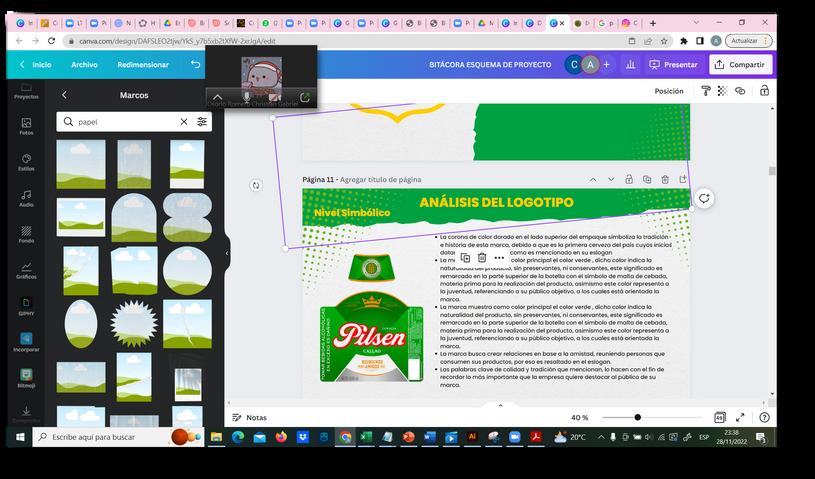Image resolution: width=815 pixels, height=479 pixels.
Task: Delete the selected element from floating toolbar
Action: click(482, 258)
